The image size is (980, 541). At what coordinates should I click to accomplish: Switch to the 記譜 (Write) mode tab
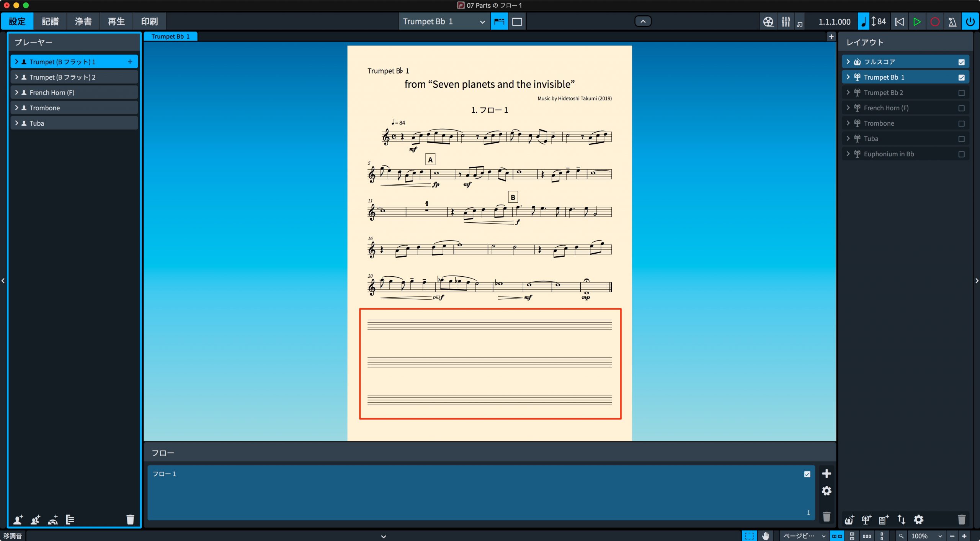(x=50, y=21)
